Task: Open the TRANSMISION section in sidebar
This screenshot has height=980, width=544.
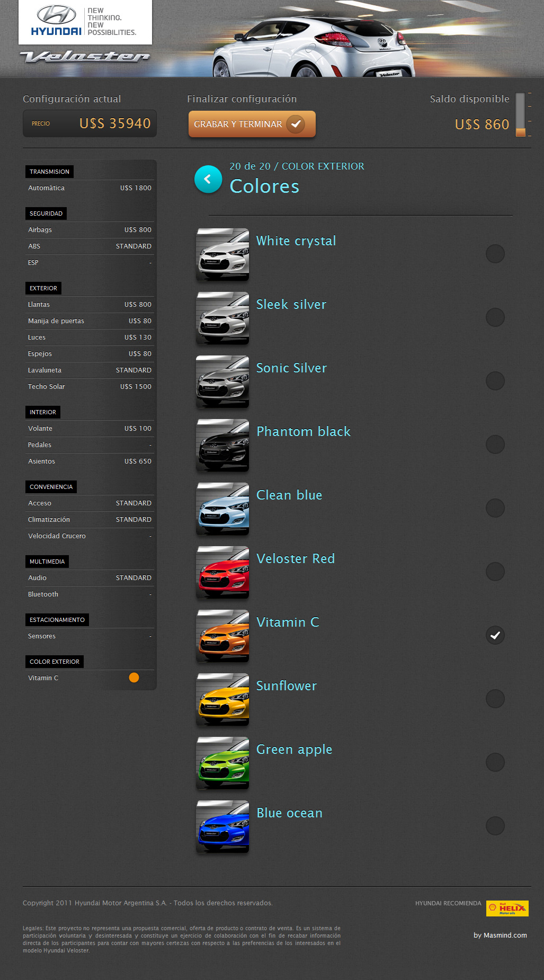Action: click(49, 172)
